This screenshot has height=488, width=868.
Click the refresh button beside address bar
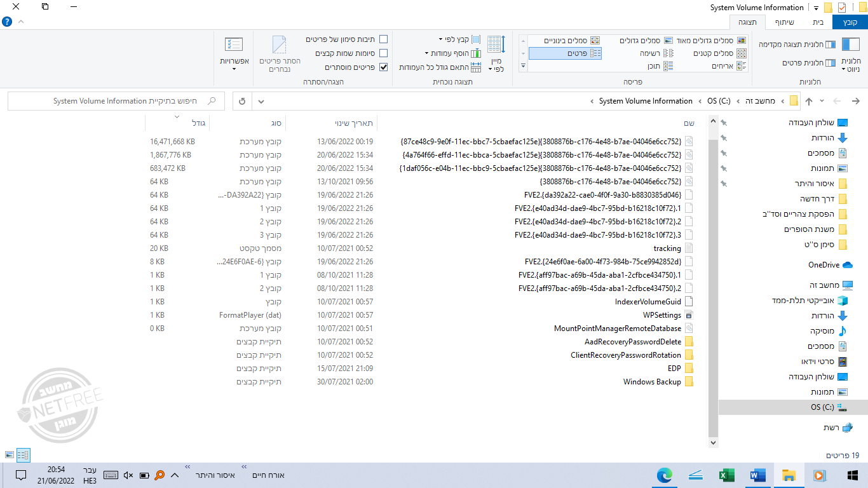tap(242, 101)
